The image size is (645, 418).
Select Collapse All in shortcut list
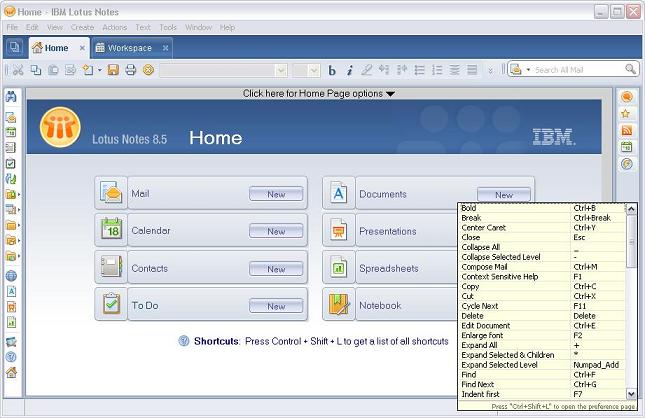(542, 247)
